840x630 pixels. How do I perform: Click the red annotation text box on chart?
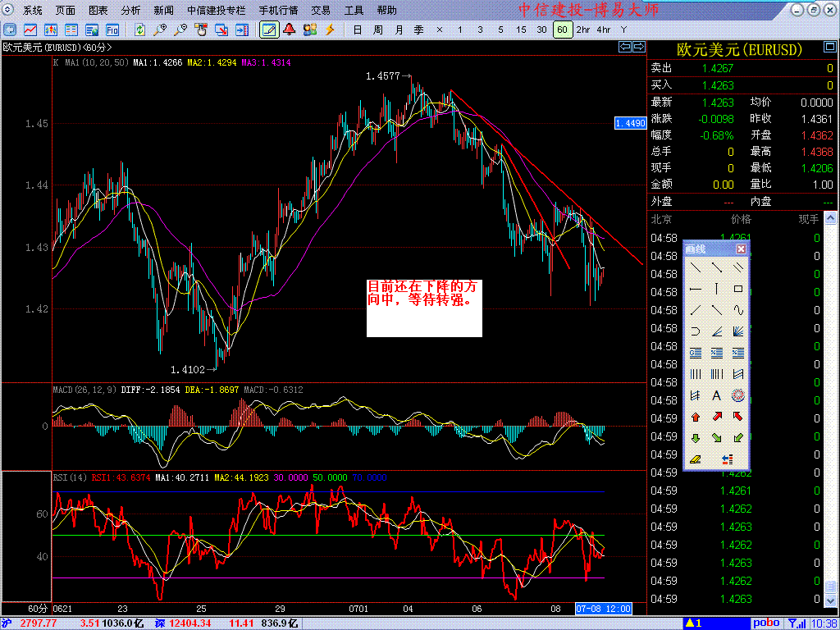[x=424, y=308]
